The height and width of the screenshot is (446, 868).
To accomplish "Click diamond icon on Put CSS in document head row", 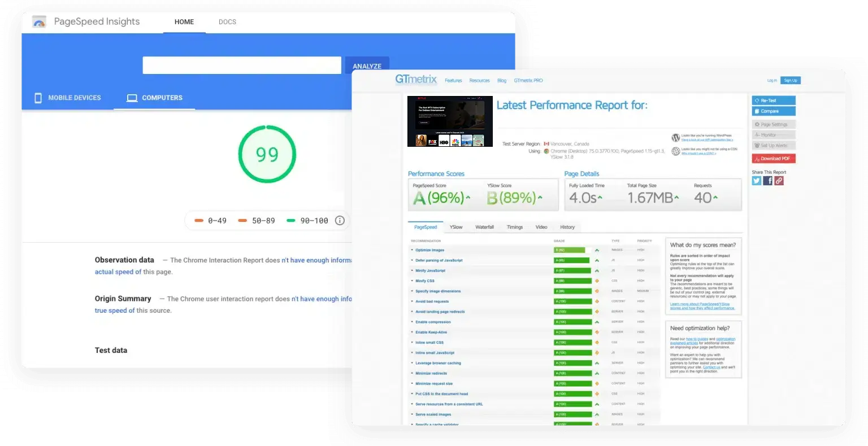I will click(x=597, y=394).
